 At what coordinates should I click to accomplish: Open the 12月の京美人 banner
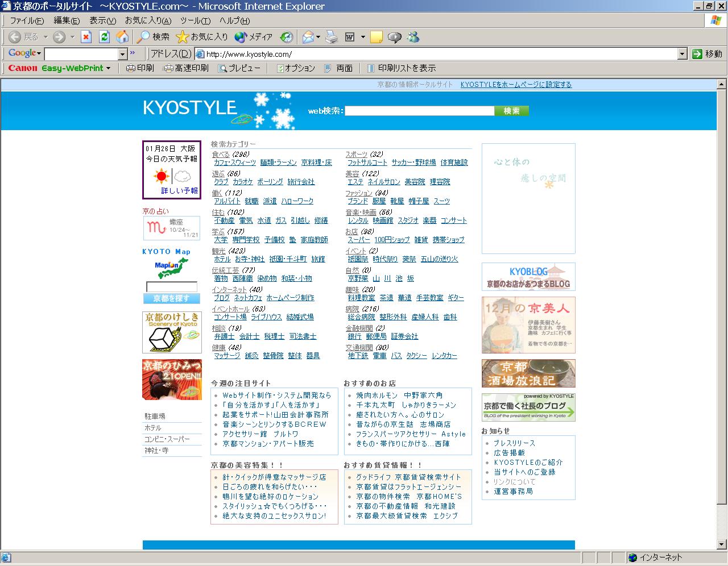point(528,325)
